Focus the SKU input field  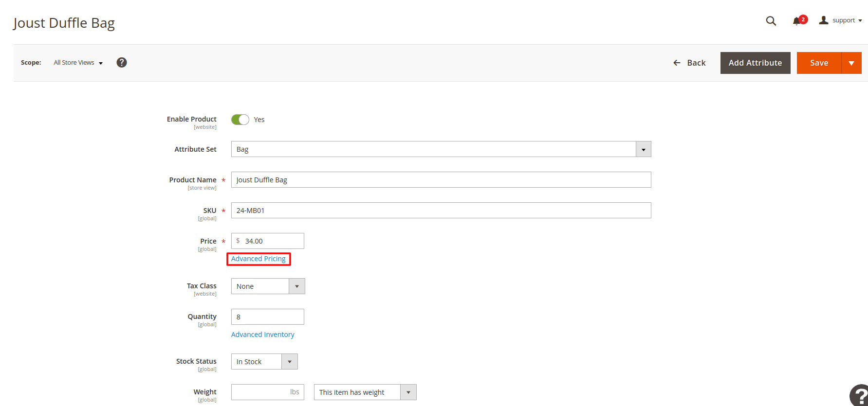441,211
